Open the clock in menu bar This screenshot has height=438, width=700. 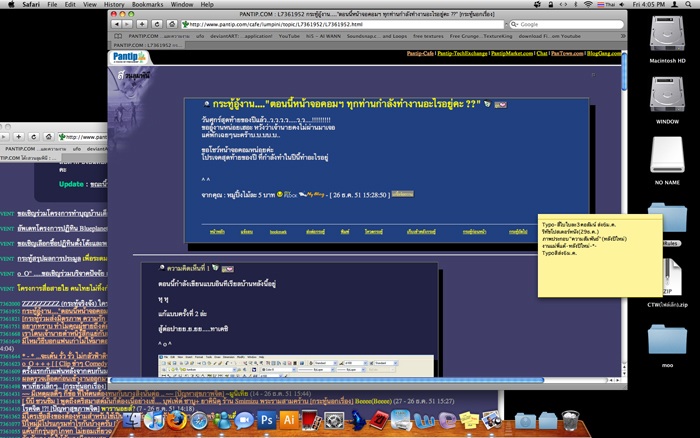click(648, 4)
